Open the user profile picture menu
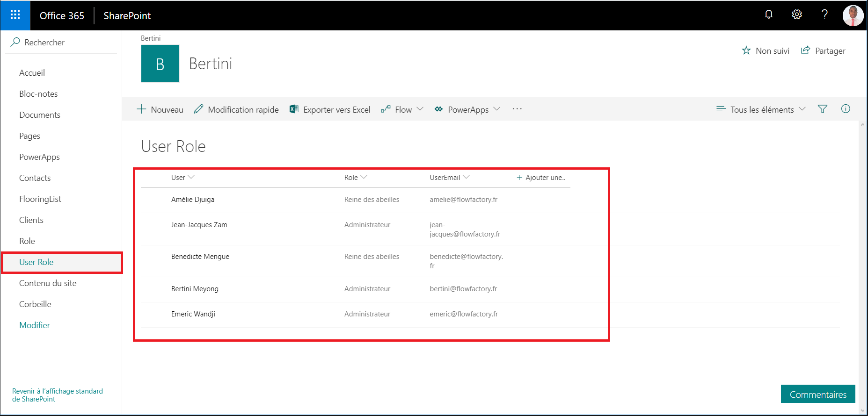868x416 pixels. pos(853,15)
